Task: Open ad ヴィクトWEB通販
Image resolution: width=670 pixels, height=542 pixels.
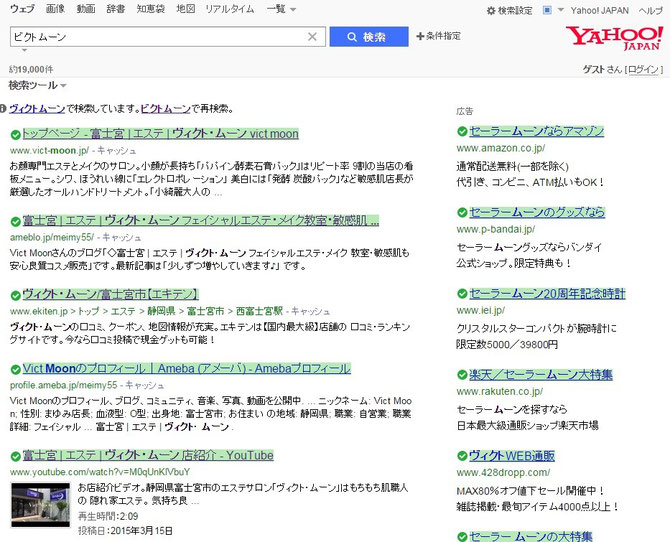Action: point(512,456)
